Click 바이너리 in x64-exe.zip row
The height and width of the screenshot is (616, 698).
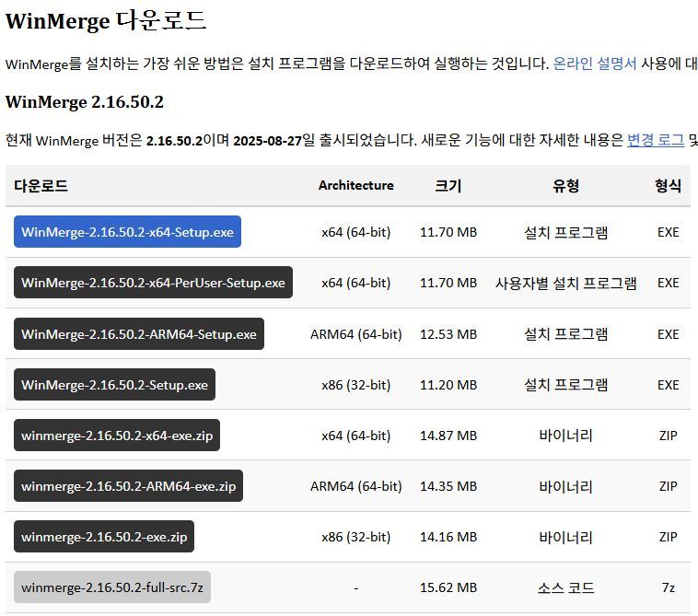click(565, 436)
